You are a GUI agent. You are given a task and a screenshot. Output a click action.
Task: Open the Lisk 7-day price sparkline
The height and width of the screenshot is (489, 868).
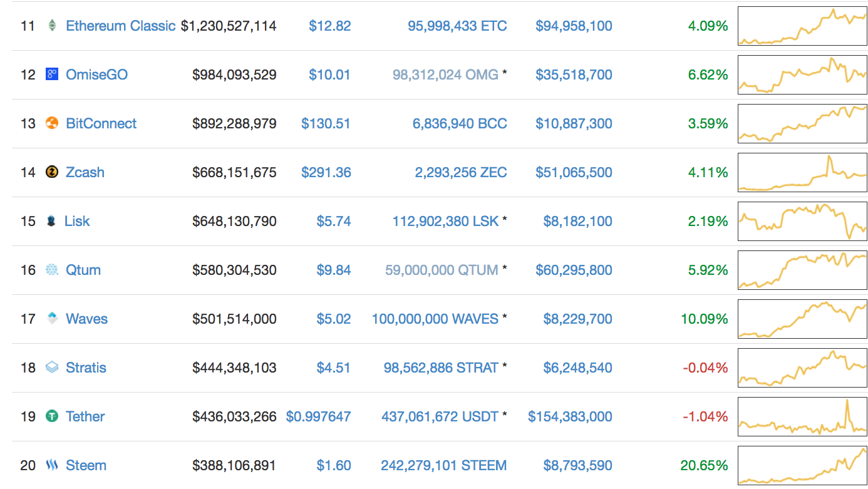[802, 221]
